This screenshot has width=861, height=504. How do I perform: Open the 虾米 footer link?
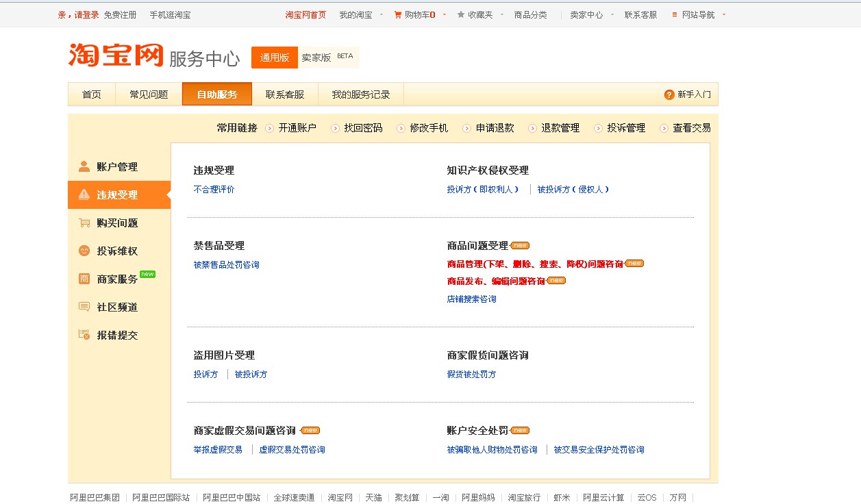(x=562, y=498)
